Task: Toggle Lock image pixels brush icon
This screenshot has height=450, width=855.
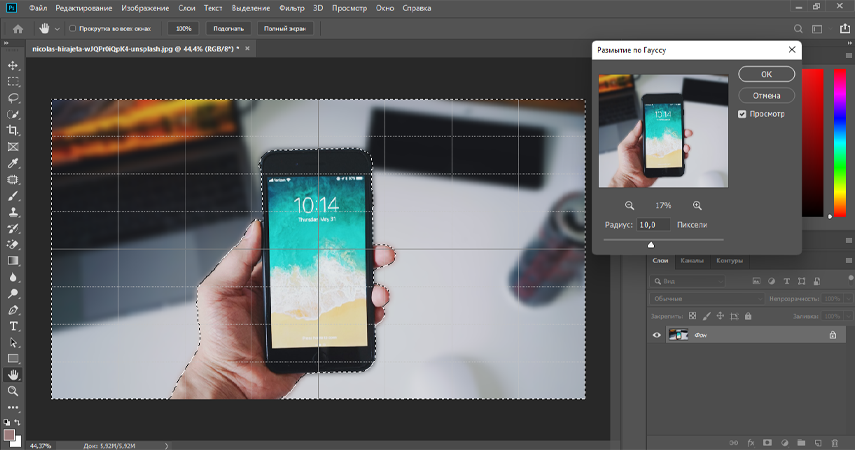Action: [x=707, y=316]
